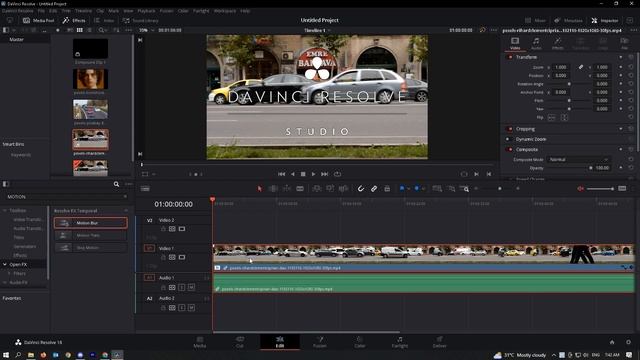Click the Replace Clip toolbar icon
This screenshot has height=360, width=640.
pos(343,189)
